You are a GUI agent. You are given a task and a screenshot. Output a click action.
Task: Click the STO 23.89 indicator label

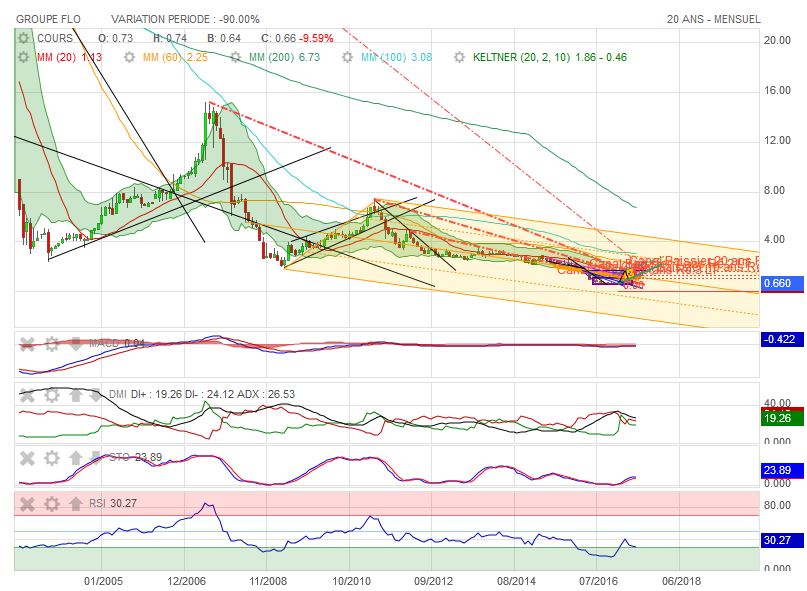point(136,457)
